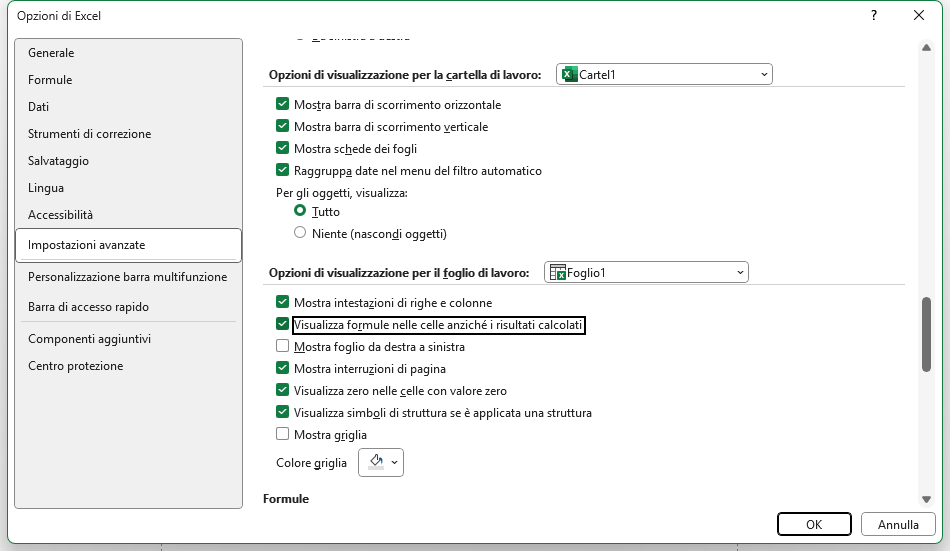Uncheck Mostra schede dei fogli
Viewport: 950px width, 551px height.
[282, 148]
